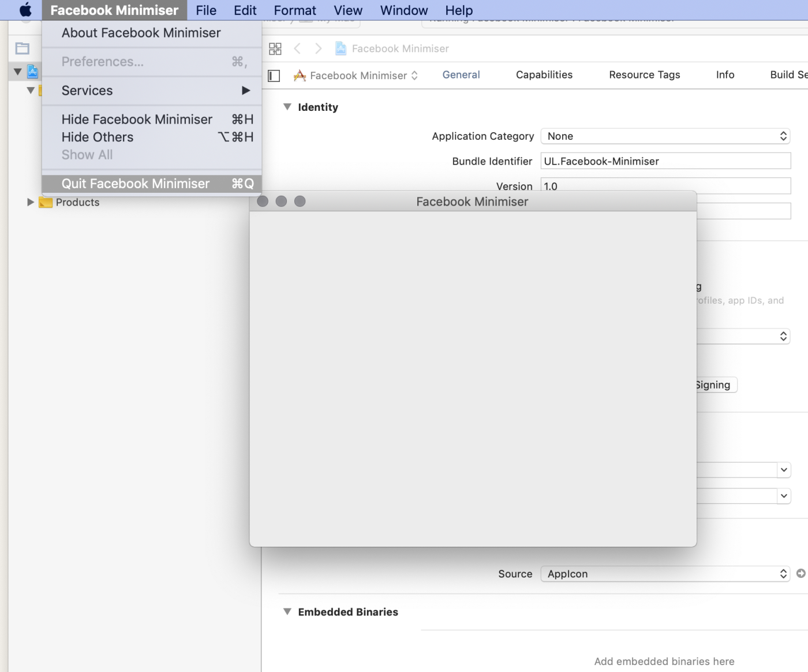808x672 pixels.
Task: Open the Facebook Minimiser target selector
Action: (x=356, y=76)
